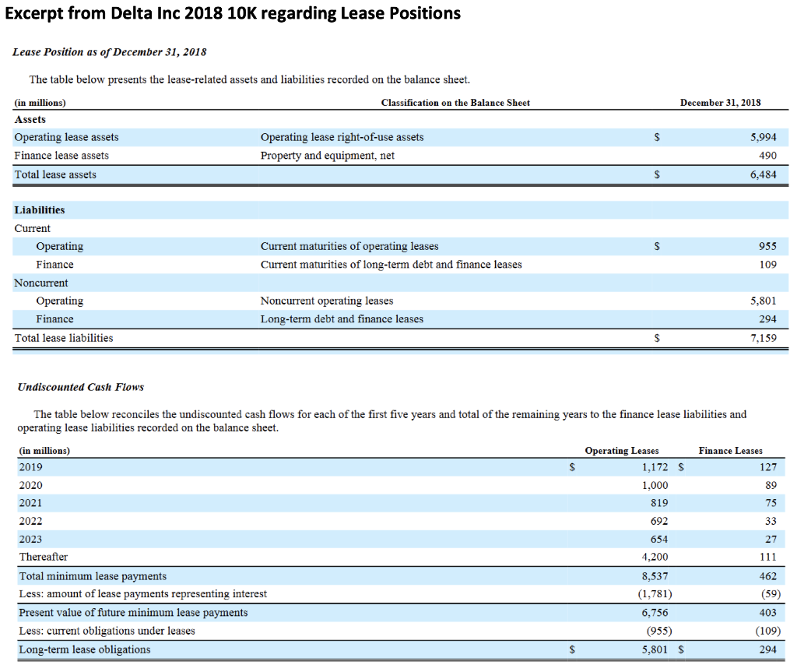Click the heading Undiscounted Cash Flows
The image size is (797, 672).
click(80, 386)
